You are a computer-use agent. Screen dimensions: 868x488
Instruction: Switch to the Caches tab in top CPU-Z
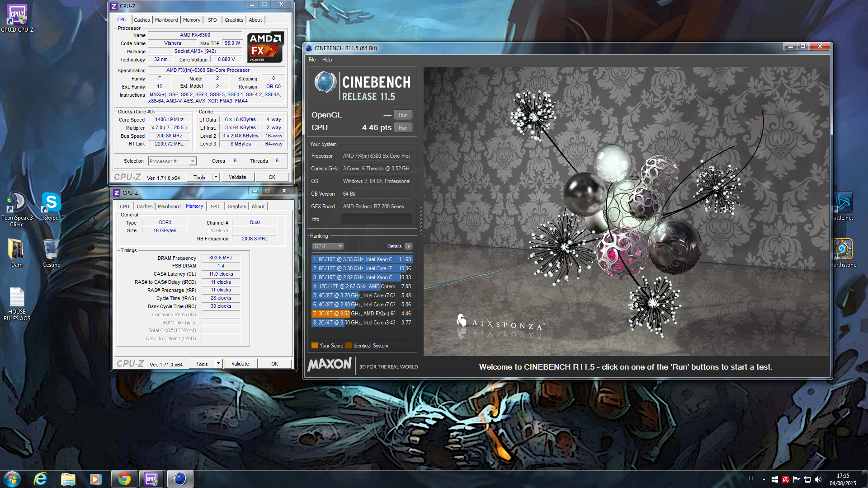tap(142, 20)
